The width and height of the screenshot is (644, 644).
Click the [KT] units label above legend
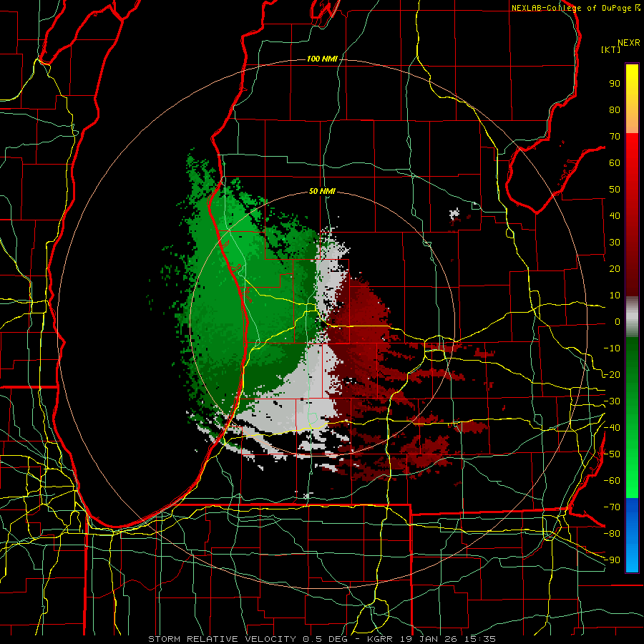(610, 49)
